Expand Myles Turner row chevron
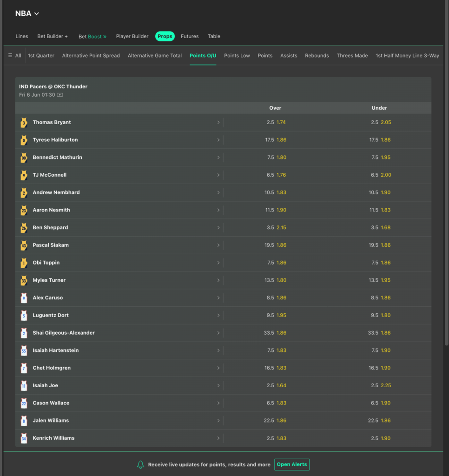 tap(218, 280)
